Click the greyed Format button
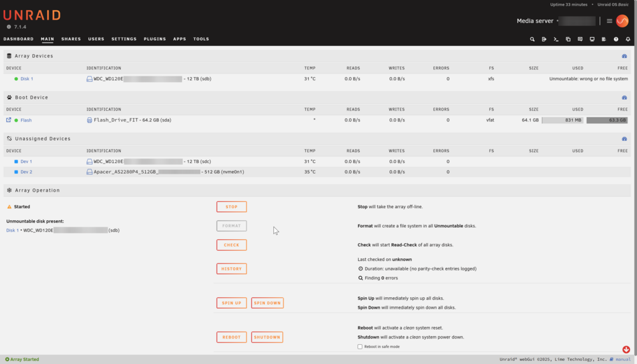Image resolution: width=637 pixels, height=364 pixels. 232,226
